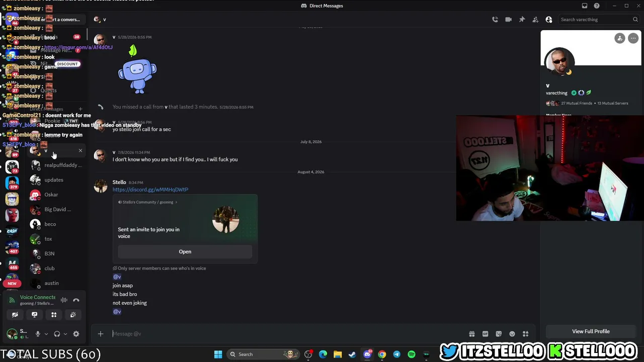Open the apps launcher in message bar
Image resolution: width=644 pixels, height=362 pixels.
(x=526, y=334)
